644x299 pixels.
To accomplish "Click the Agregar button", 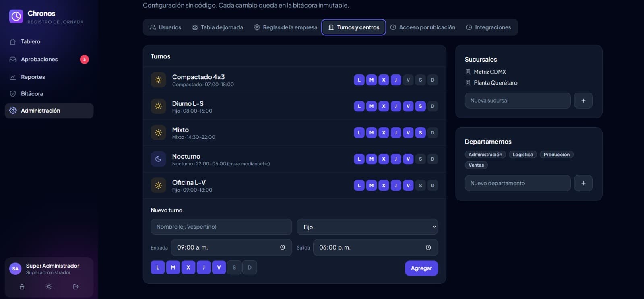I will pyautogui.click(x=421, y=268).
